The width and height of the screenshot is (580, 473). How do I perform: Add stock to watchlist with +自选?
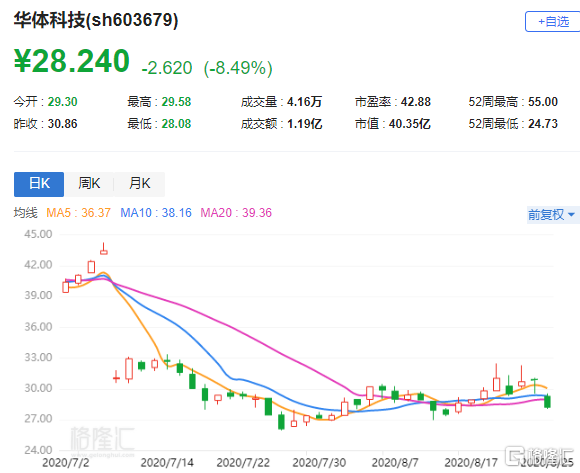(553, 21)
